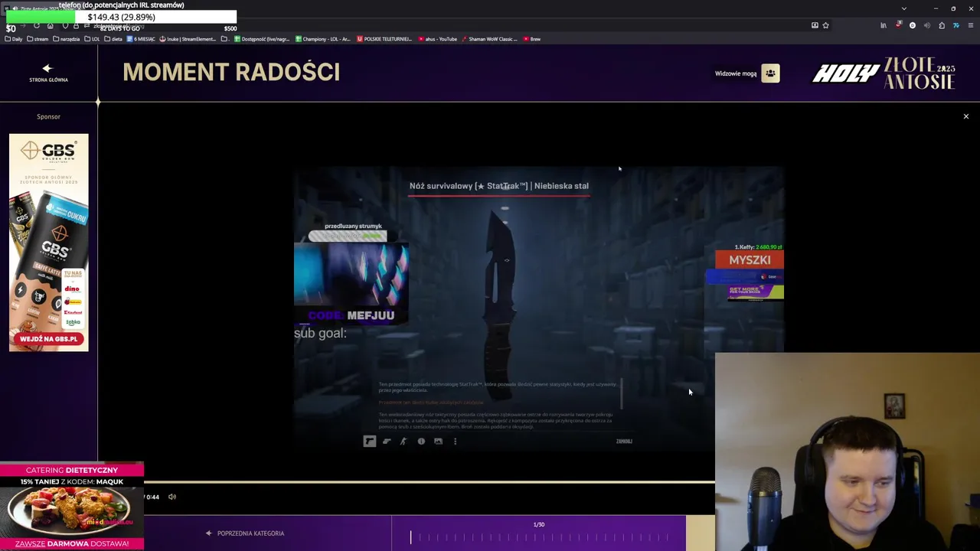Open the dieta bookmarks folder

coord(113,39)
